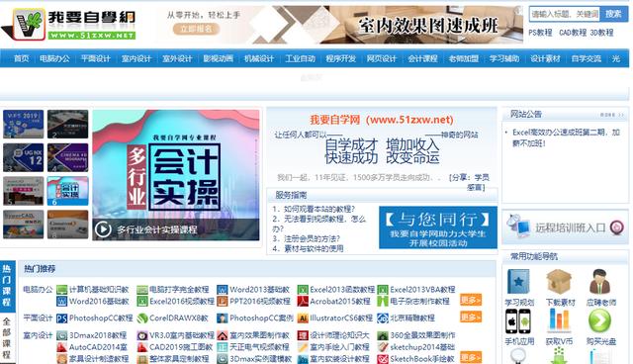
Task: Open the 与您同行 campus activity banner
Action: [x=438, y=227]
